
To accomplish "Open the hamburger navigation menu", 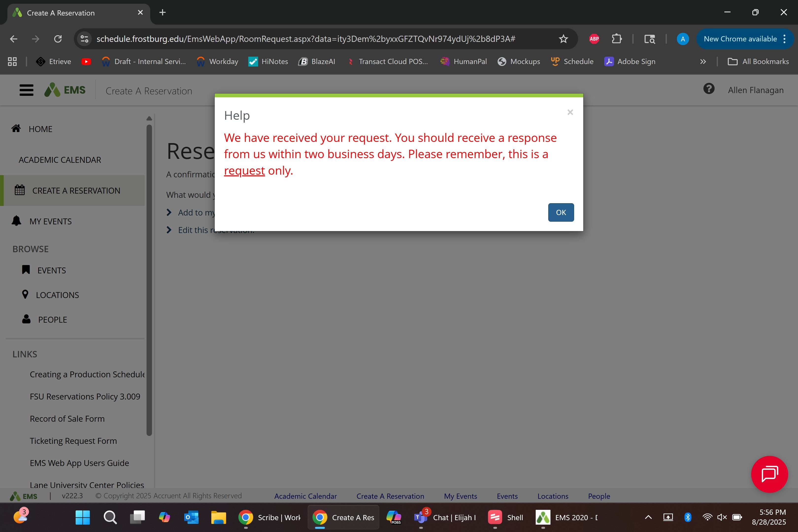I will (x=26, y=90).
